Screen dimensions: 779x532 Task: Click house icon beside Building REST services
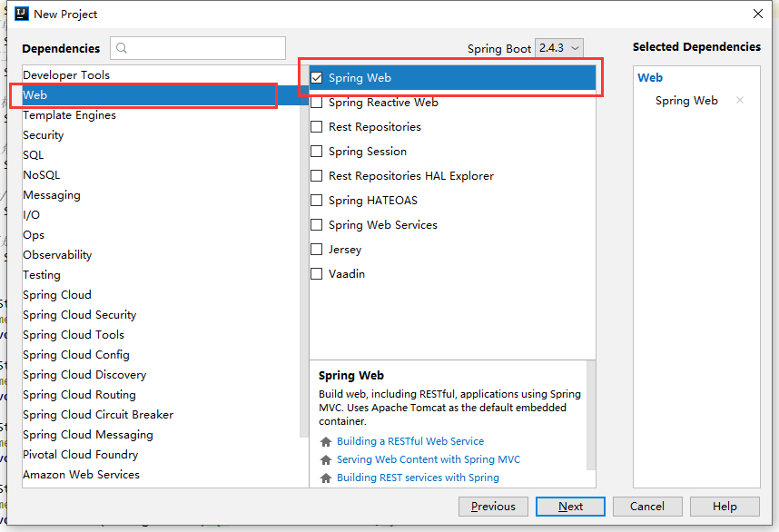326,478
